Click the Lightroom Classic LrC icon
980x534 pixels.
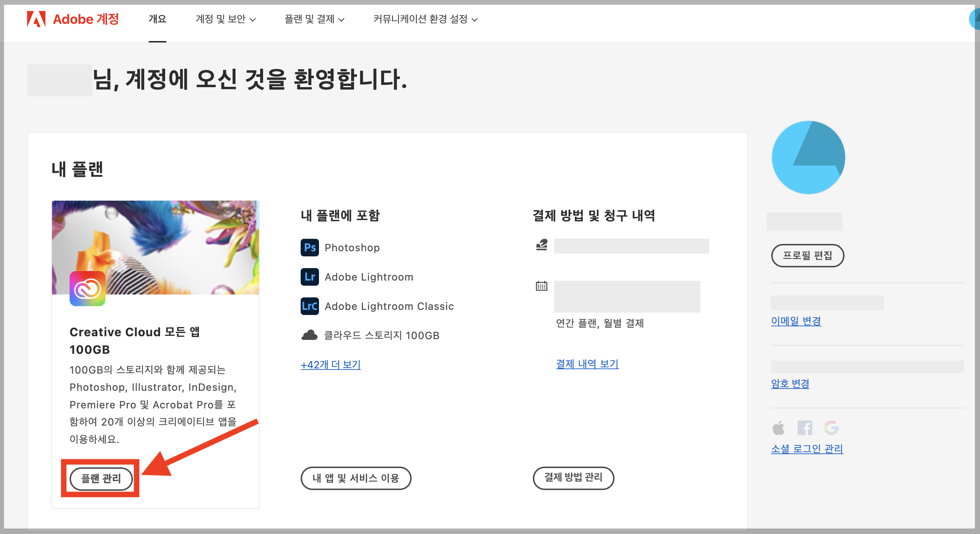[x=309, y=306]
